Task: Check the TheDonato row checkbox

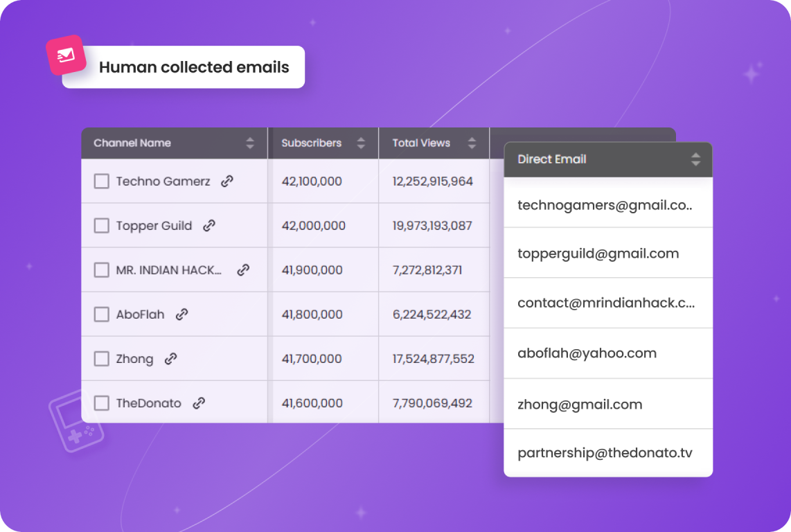Action: (101, 402)
